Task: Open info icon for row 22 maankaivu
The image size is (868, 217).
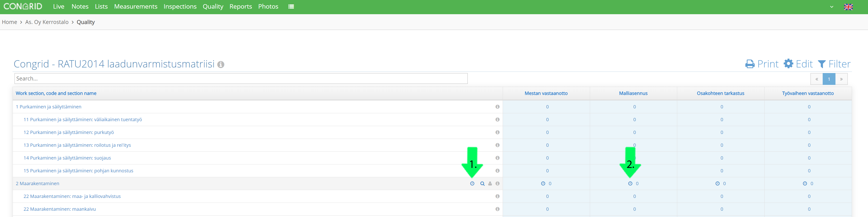Action: point(497,209)
